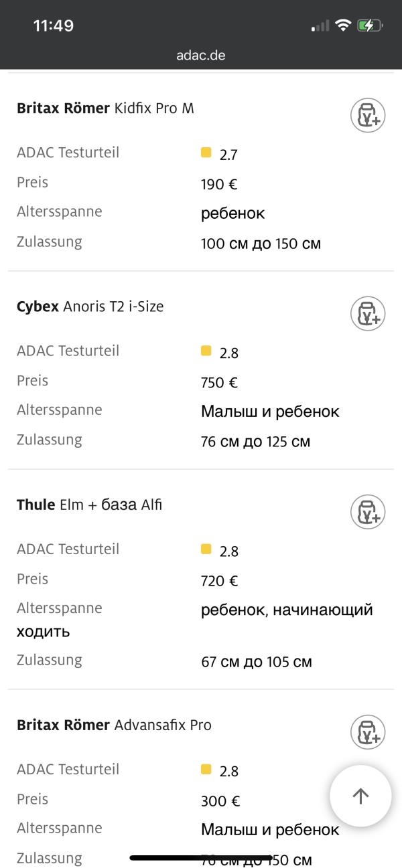Tap the yellow 2.7 rating swatch

pyautogui.click(x=206, y=153)
